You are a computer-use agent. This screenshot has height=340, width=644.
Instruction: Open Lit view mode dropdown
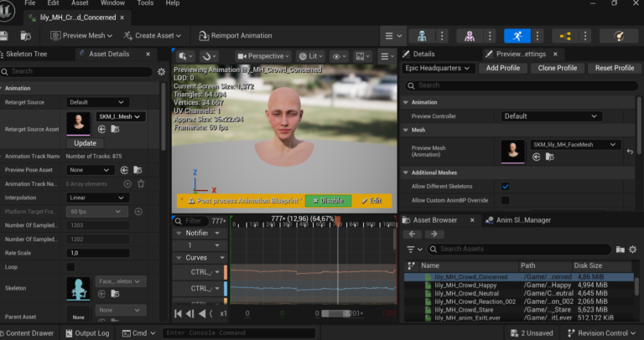pyautogui.click(x=310, y=57)
